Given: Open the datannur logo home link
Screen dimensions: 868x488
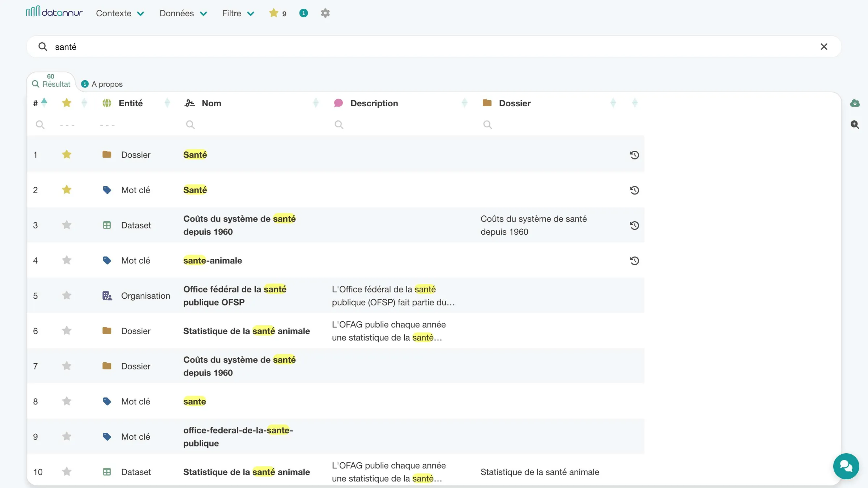Looking at the screenshot, I should [54, 12].
